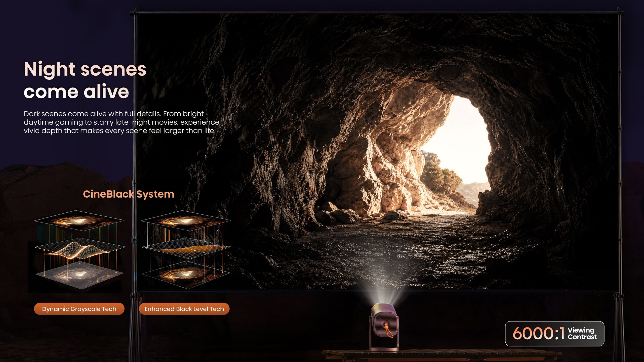Click the Viewing Contrast label in badge
644x362 pixels.
coord(582,333)
